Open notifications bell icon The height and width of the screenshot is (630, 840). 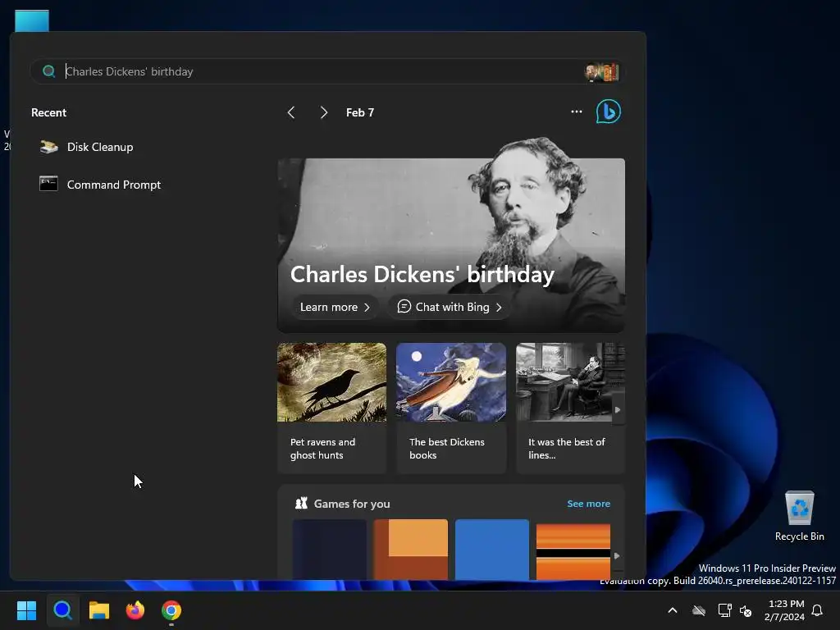817,610
